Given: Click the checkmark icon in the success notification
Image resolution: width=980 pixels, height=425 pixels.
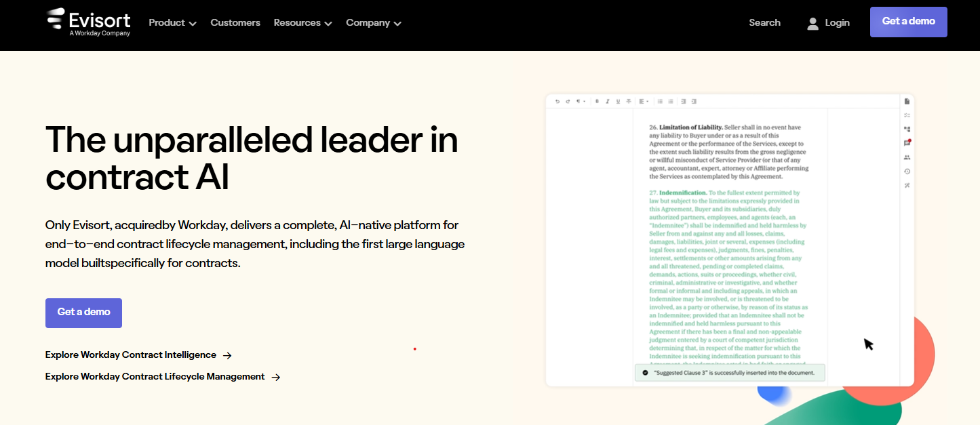Looking at the screenshot, I should point(645,373).
